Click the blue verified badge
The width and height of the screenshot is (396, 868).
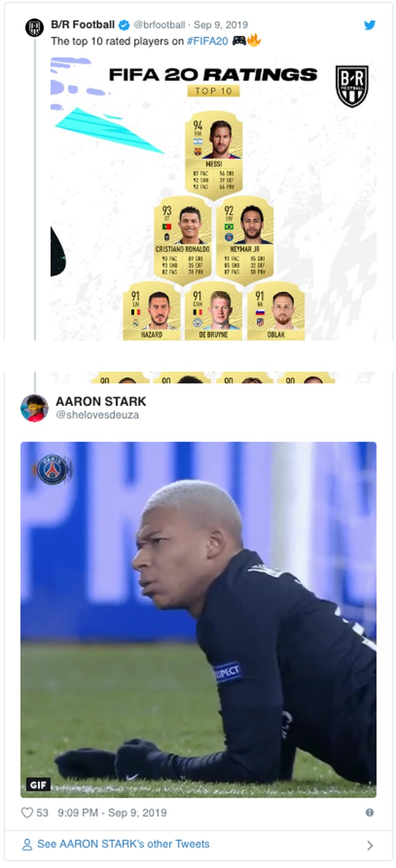[124, 25]
